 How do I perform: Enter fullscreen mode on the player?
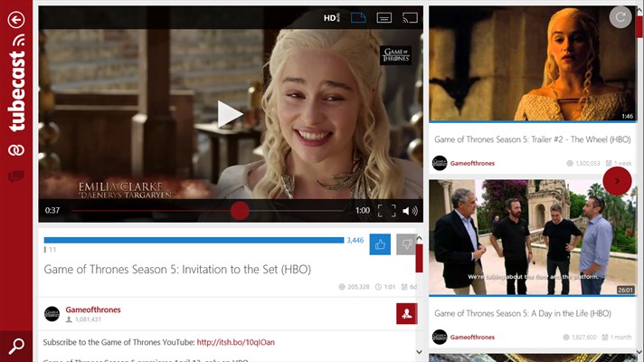(x=386, y=211)
